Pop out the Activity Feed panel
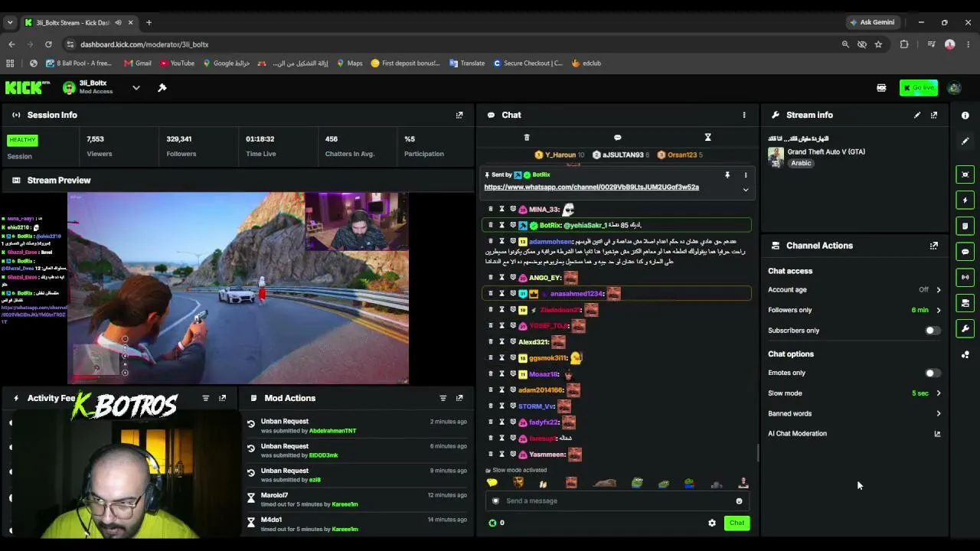 point(222,398)
